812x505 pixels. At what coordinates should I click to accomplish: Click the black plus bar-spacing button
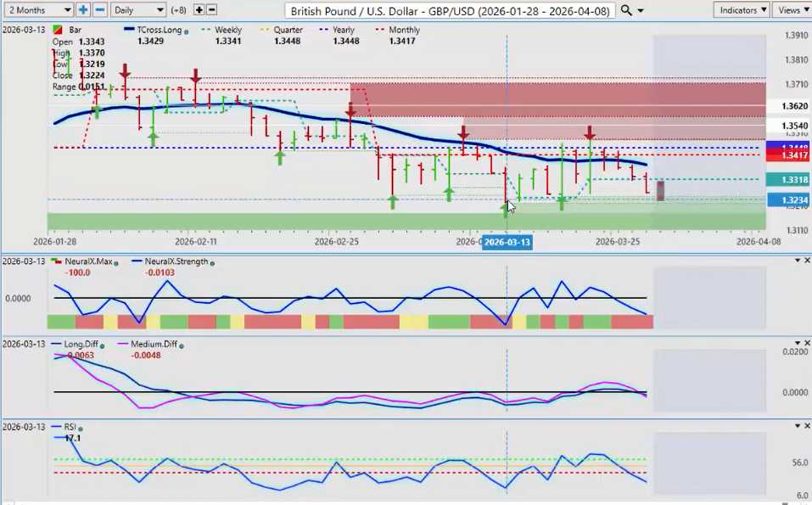tap(199, 10)
